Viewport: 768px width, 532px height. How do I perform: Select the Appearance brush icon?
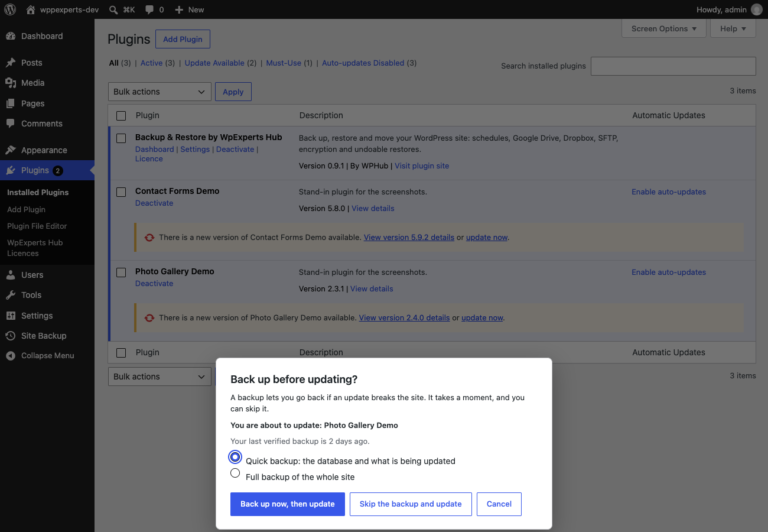tap(10, 150)
